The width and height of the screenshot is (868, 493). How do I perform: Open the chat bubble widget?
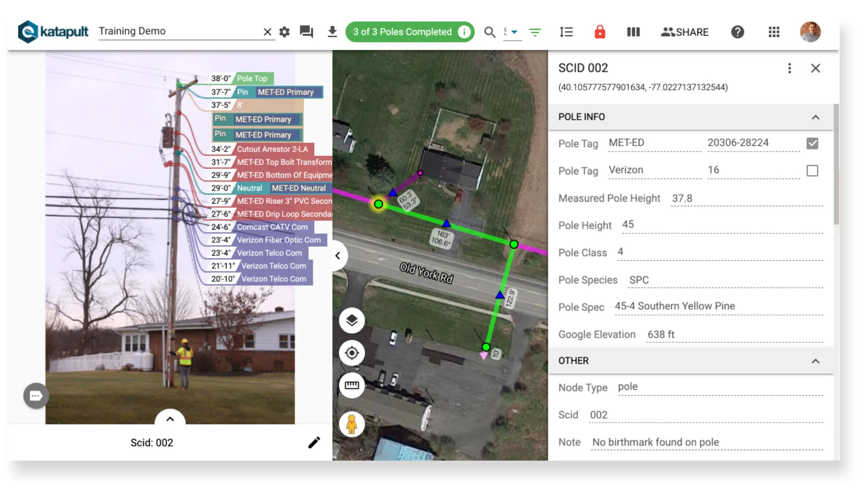[x=36, y=396]
